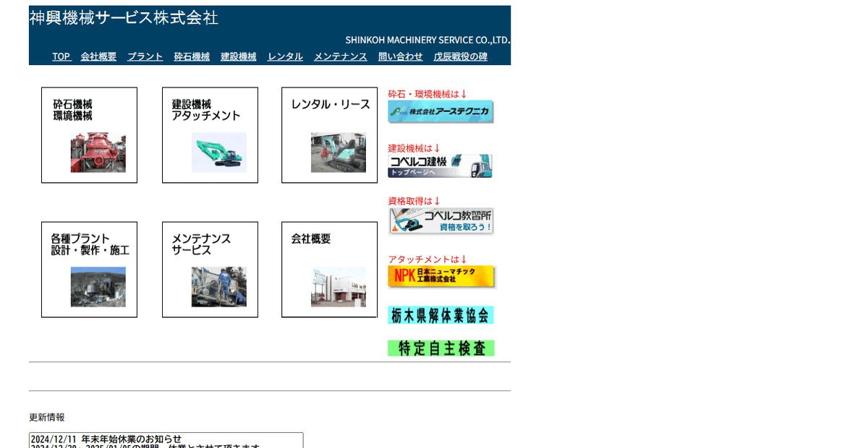This screenshot has height=448, width=868.
Task: Select the 砕石機械・環境機械 category box
Action: [88, 134]
